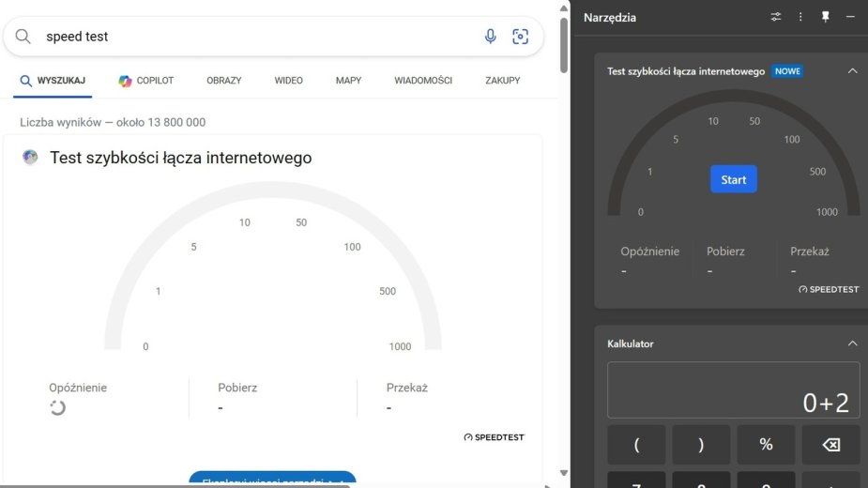
Task: Click the calculator close parenthesis key
Action: click(x=701, y=444)
